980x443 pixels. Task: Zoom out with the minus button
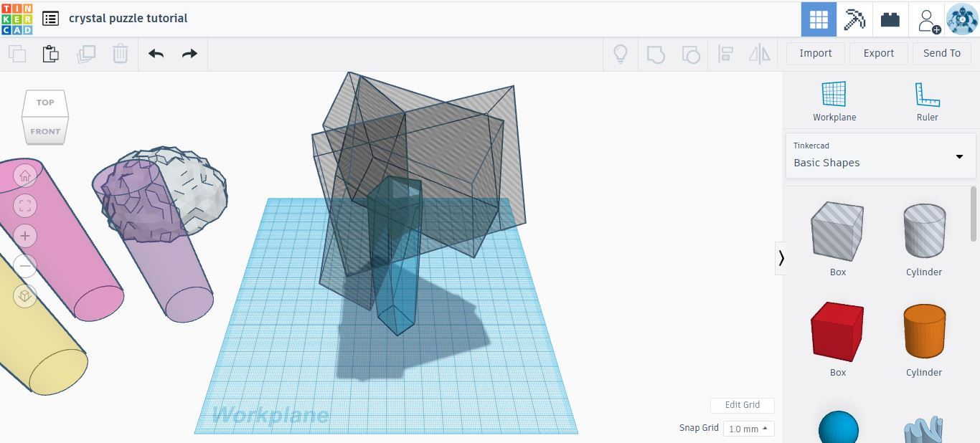25,266
